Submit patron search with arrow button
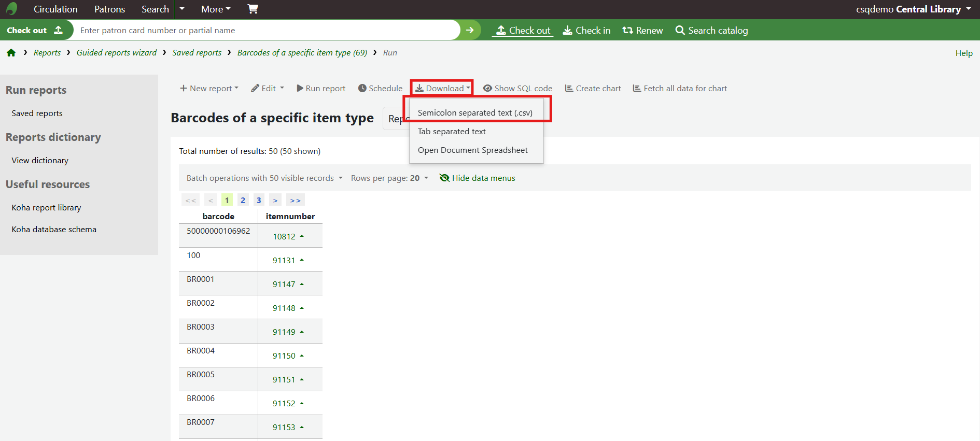The width and height of the screenshot is (980, 441). click(470, 30)
